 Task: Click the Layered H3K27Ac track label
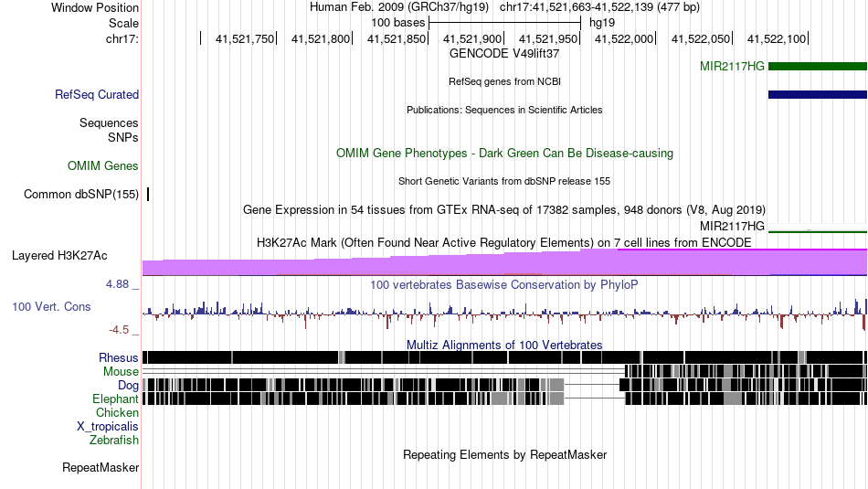click(59, 255)
